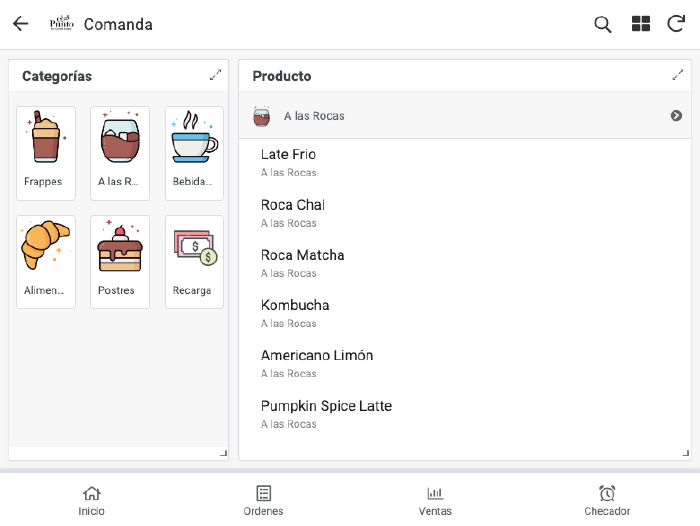
Task: Add Roca Matcha to the order
Action: point(303,262)
